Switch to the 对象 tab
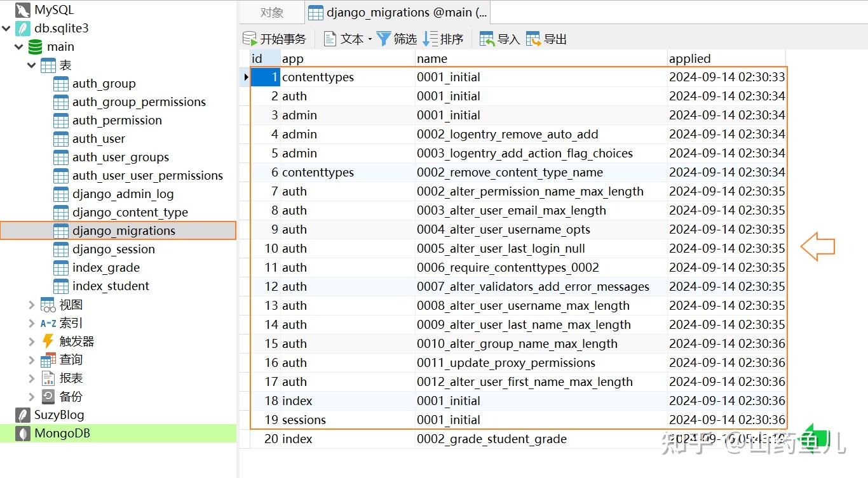Screen dimensions: 868x478 point(271,11)
